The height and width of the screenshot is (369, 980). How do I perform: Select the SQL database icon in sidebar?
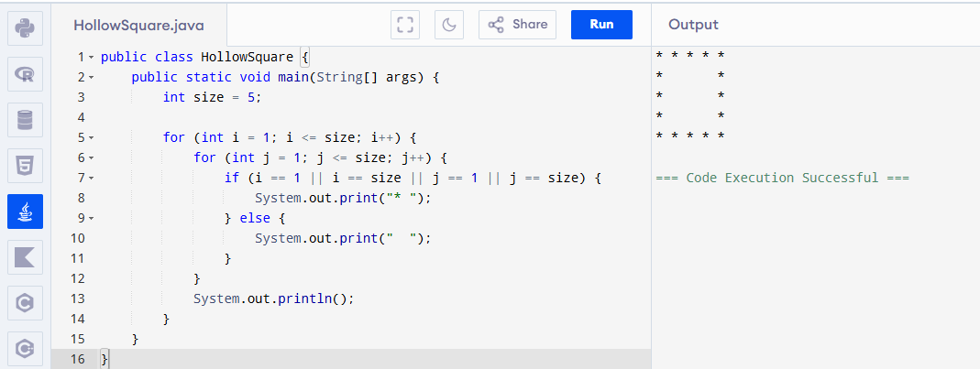click(25, 120)
